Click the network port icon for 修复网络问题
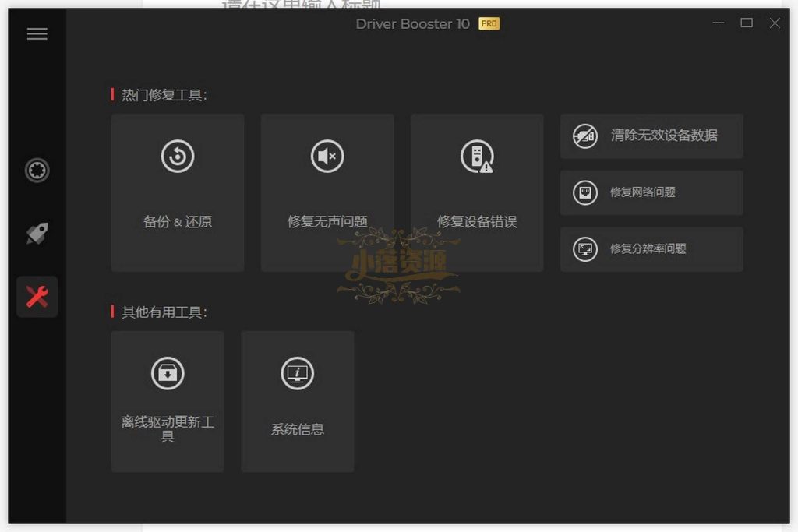This screenshot has height=532, width=798. [585, 192]
